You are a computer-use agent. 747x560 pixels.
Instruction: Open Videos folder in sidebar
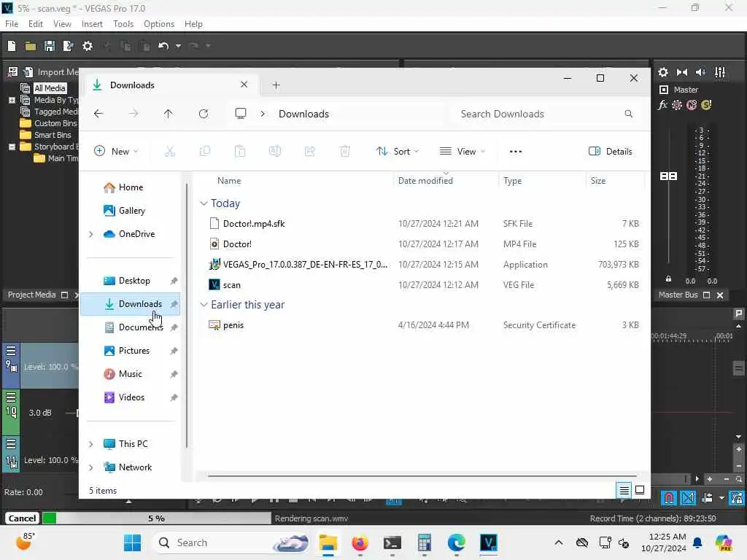point(130,397)
